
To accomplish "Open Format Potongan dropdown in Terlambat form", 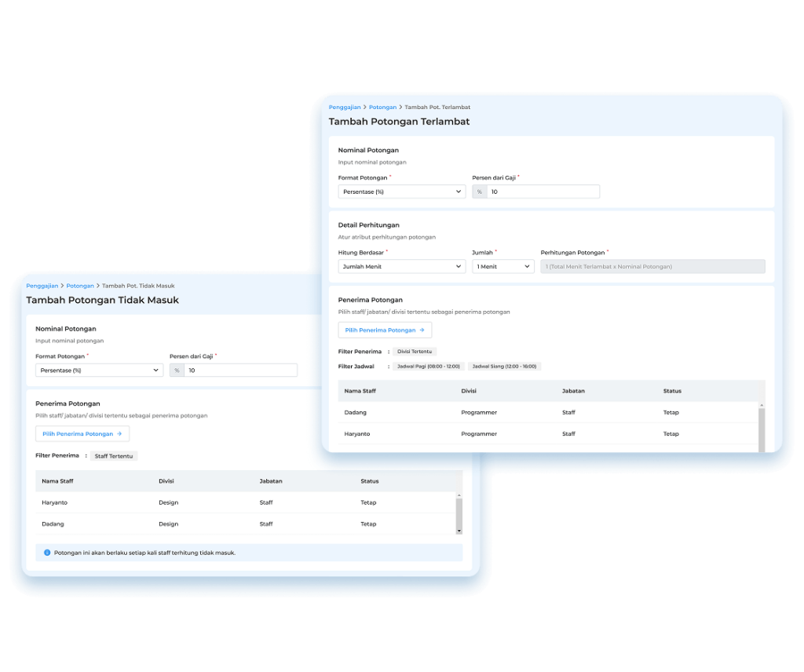I will click(x=401, y=192).
